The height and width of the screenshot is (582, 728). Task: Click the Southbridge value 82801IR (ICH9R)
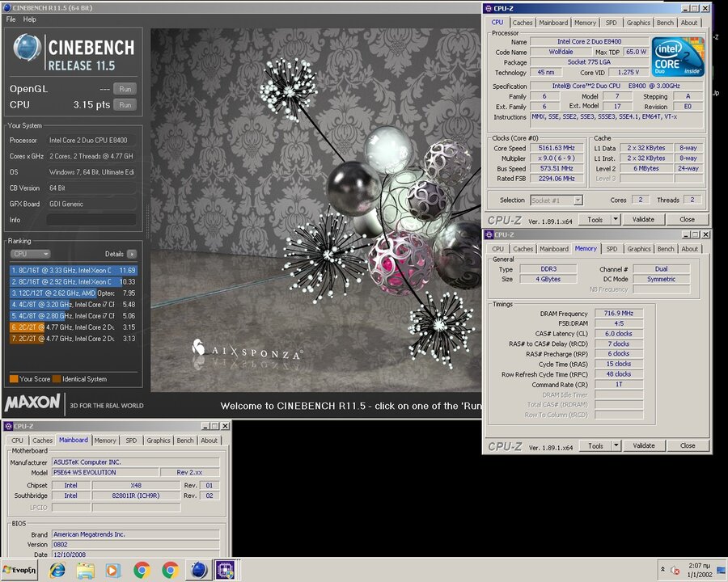[136, 496]
